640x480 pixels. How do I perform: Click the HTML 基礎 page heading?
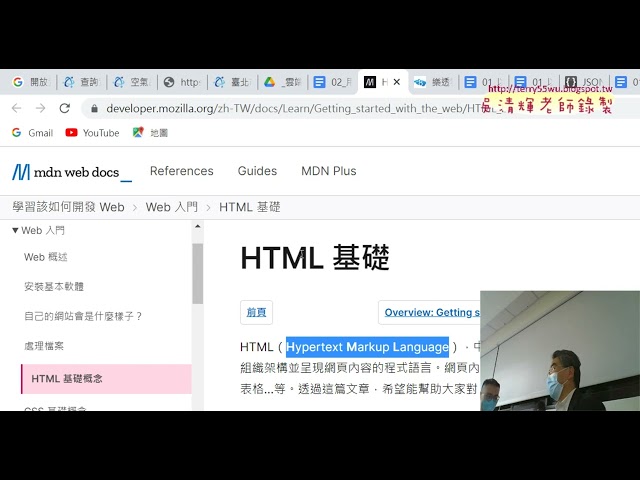(x=315, y=258)
